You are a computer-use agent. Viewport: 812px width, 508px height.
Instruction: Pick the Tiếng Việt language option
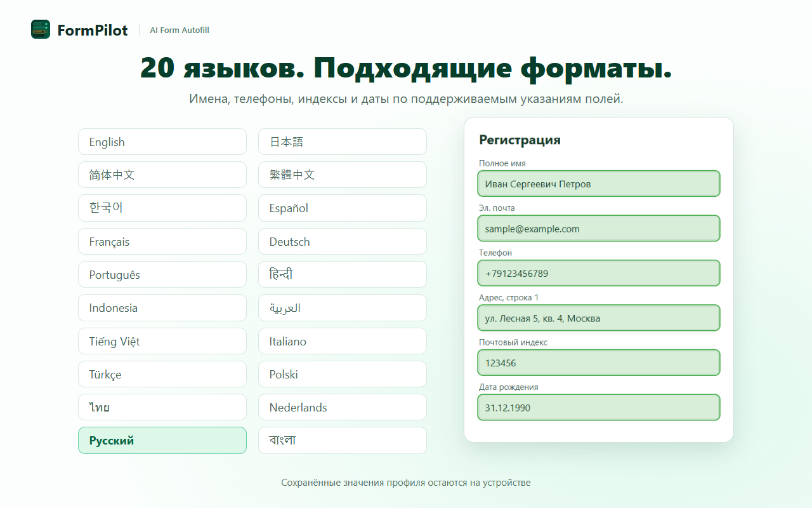[x=162, y=341]
